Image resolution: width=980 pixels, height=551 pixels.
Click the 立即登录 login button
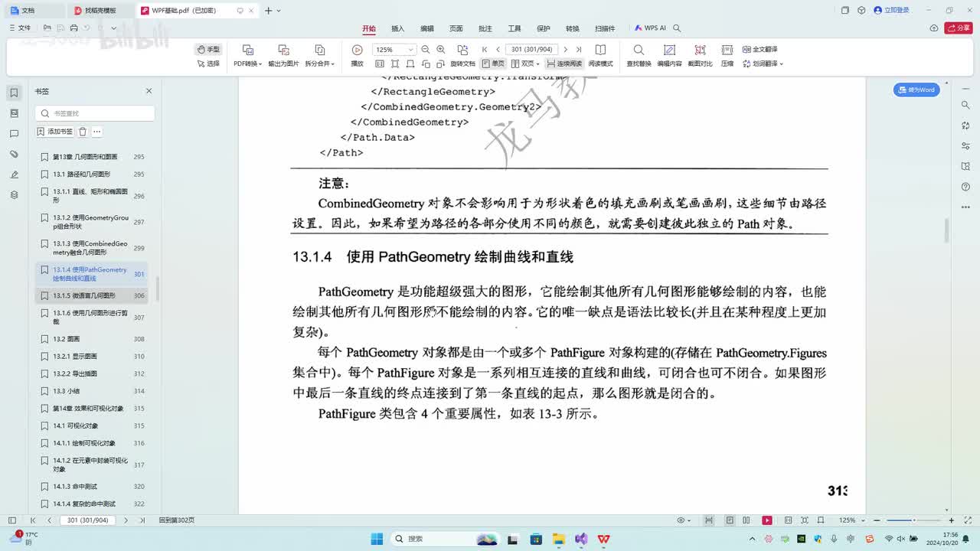click(x=891, y=10)
